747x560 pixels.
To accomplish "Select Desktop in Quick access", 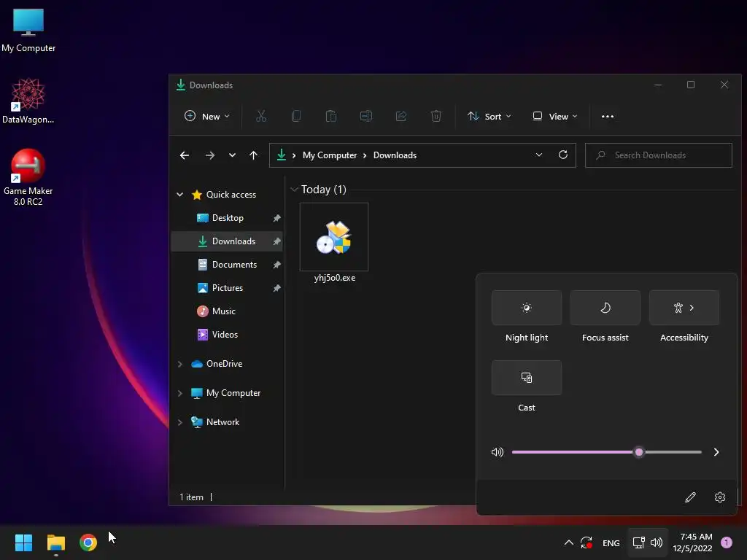I will point(228,218).
